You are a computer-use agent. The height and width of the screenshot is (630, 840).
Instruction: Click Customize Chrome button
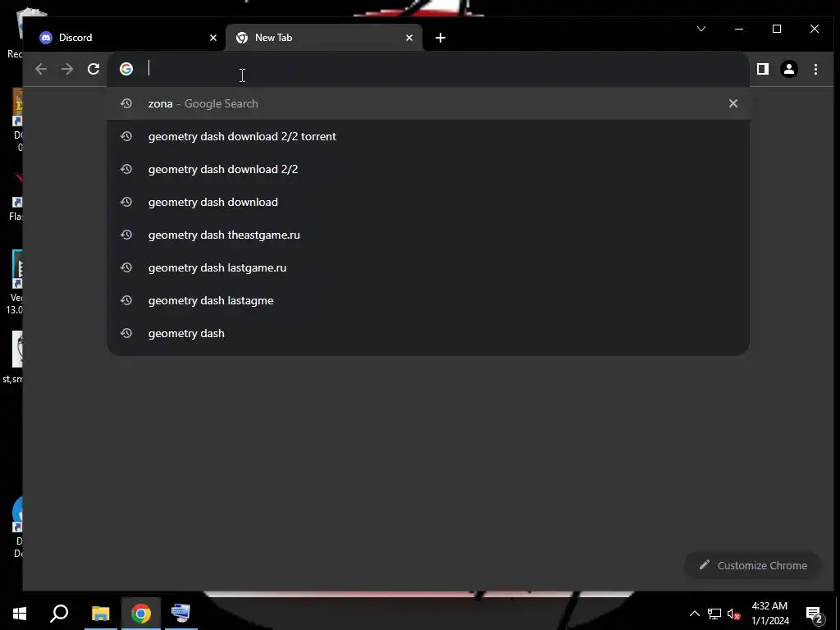[x=753, y=565]
